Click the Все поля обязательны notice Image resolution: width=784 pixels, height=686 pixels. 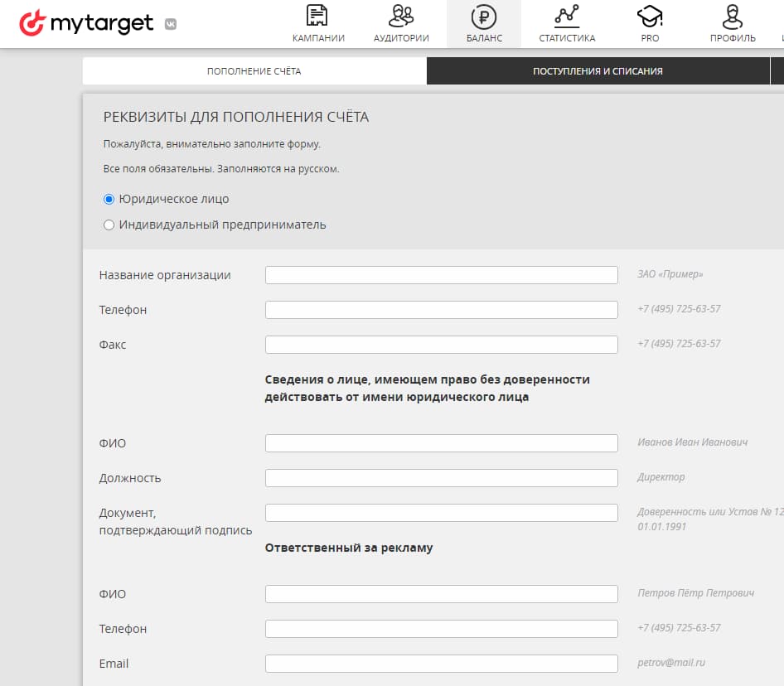click(x=221, y=169)
